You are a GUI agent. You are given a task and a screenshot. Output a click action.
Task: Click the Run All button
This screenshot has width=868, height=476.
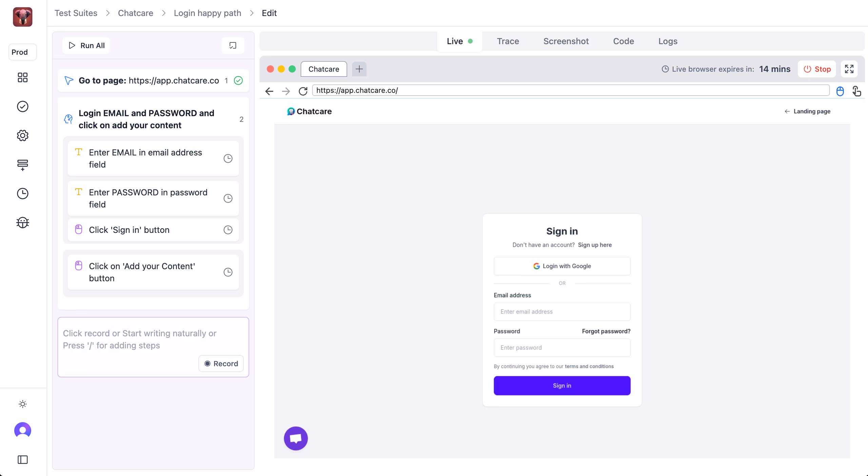(x=86, y=45)
